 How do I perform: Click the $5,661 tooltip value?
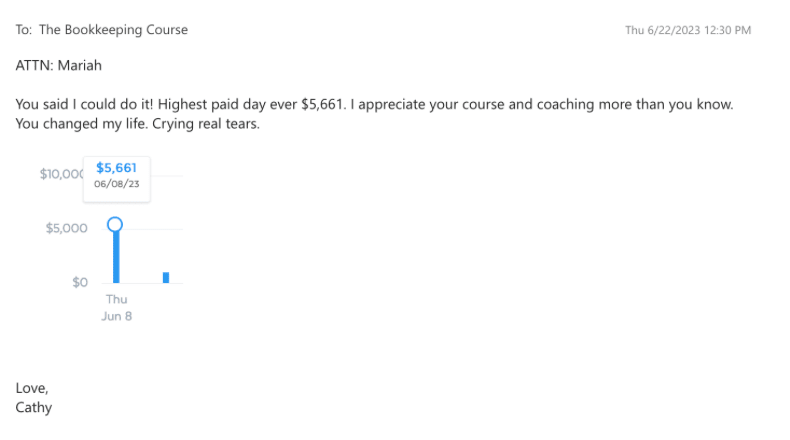(x=117, y=167)
